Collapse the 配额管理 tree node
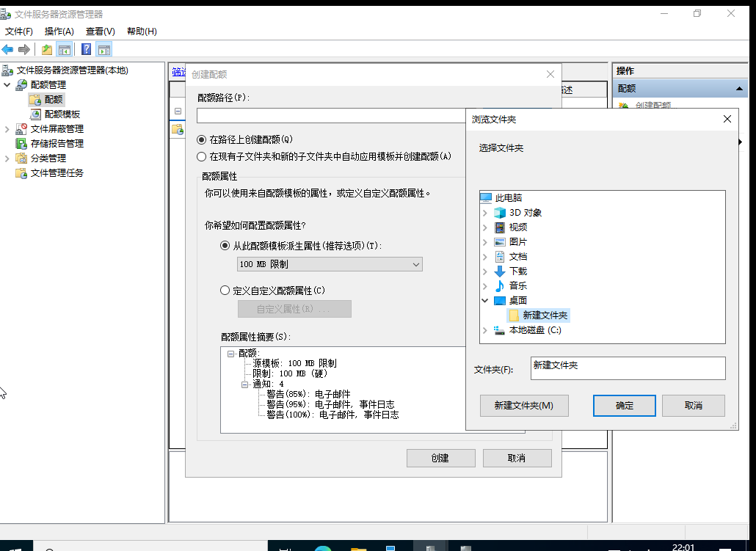This screenshot has height=551, width=756. pyautogui.click(x=7, y=85)
